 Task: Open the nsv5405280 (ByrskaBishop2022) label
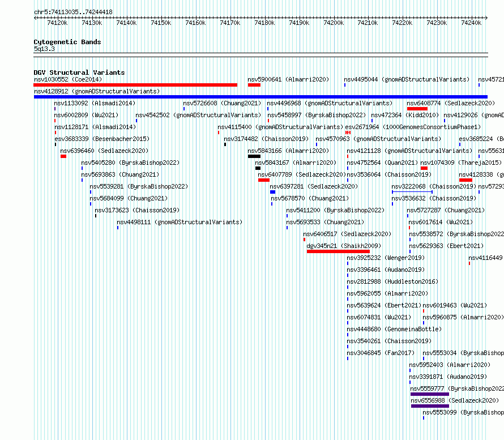pos(130,163)
